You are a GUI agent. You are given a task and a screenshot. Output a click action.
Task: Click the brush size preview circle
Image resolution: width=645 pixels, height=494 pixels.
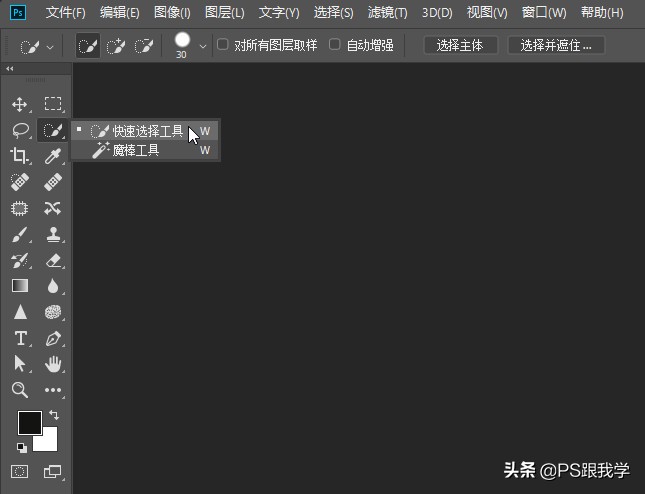[x=182, y=40]
